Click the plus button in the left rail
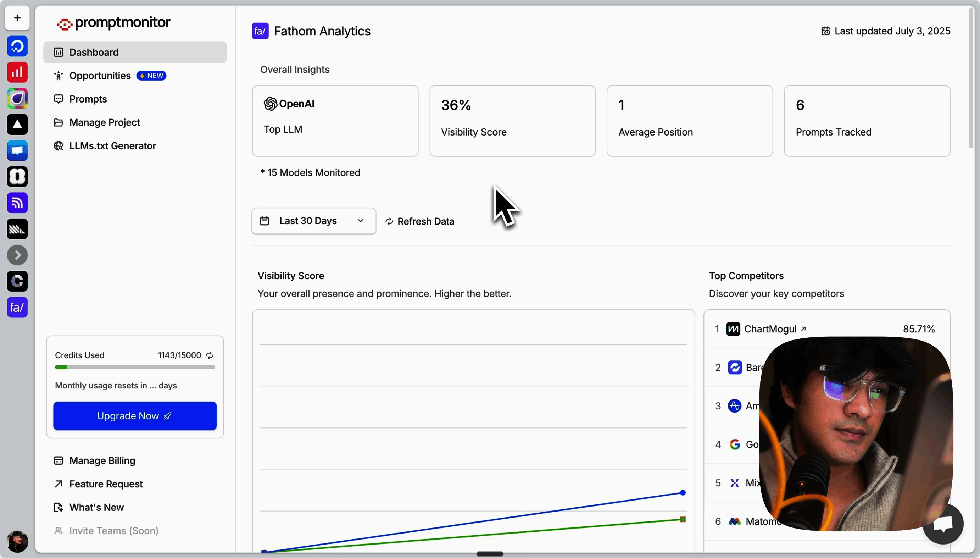The image size is (980, 558). click(17, 18)
